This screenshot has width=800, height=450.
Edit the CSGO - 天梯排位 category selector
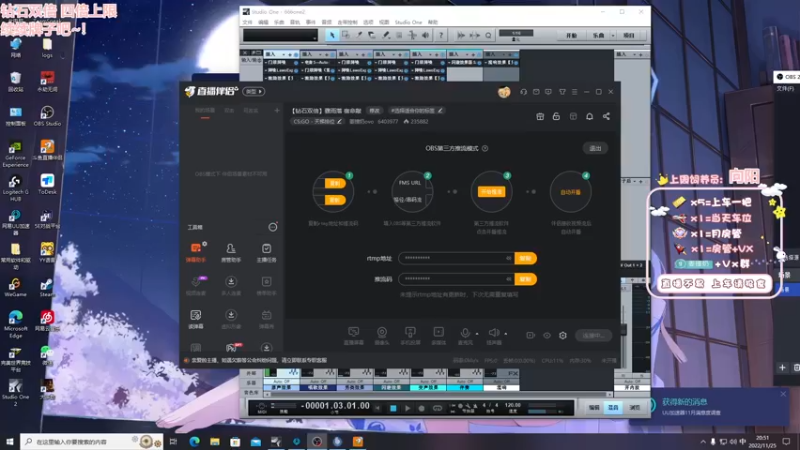(x=317, y=121)
